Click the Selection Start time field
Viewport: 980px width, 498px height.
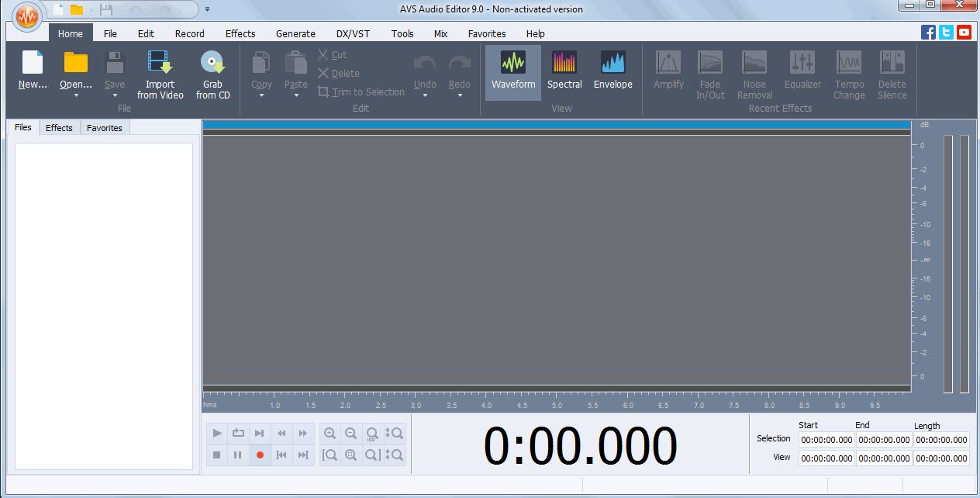point(827,440)
